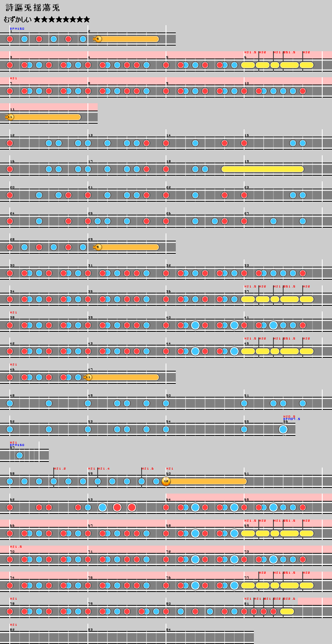
Task: Click the balloon note numbered 12
Action: tap(166, 481)
